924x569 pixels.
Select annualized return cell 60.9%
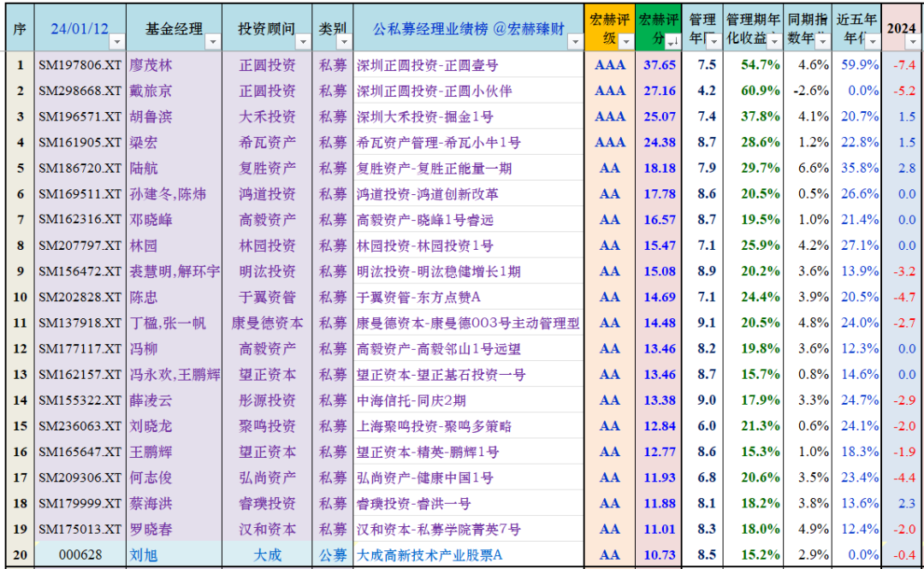tap(753, 91)
